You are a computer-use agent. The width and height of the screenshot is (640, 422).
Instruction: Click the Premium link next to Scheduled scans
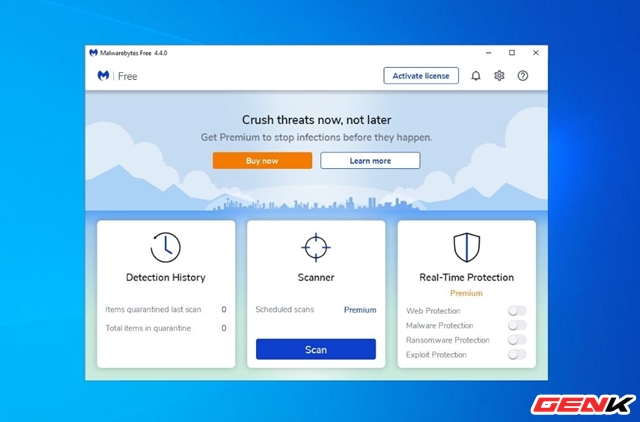point(360,310)
